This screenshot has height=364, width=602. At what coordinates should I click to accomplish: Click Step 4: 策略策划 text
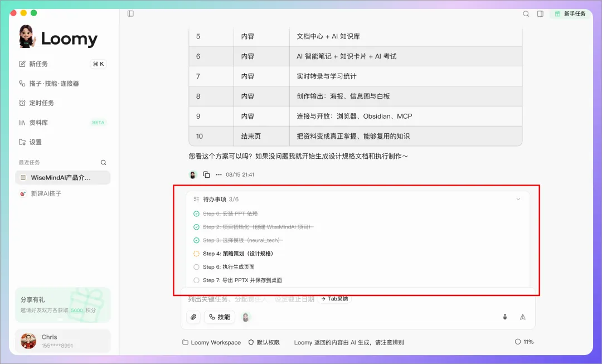238,254
